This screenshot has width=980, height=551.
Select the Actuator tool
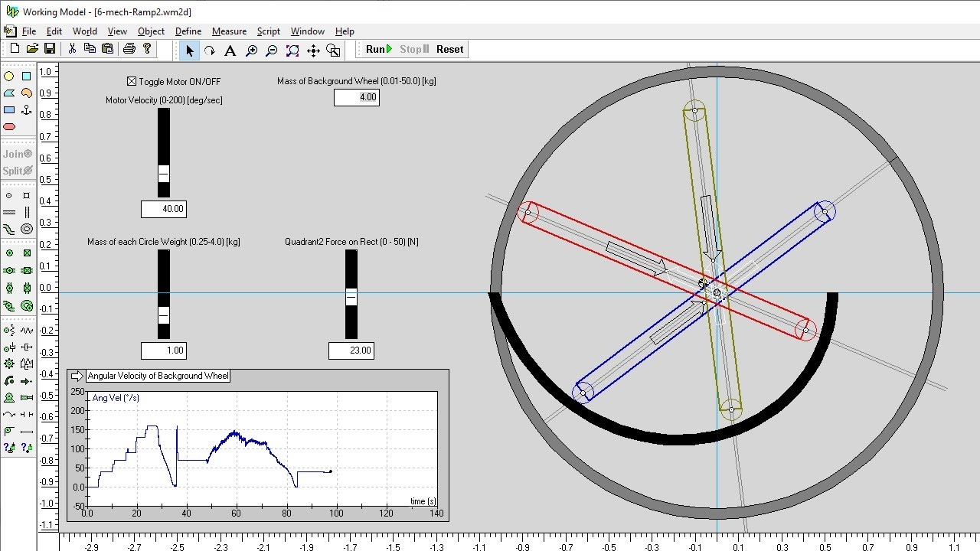27,398
